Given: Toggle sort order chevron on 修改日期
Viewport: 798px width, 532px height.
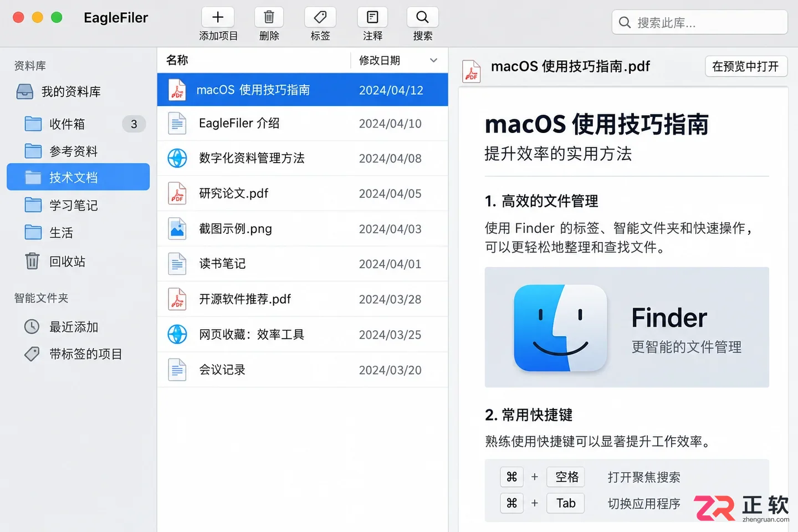Looking at the screenshot, I should (x=433, y=60).
